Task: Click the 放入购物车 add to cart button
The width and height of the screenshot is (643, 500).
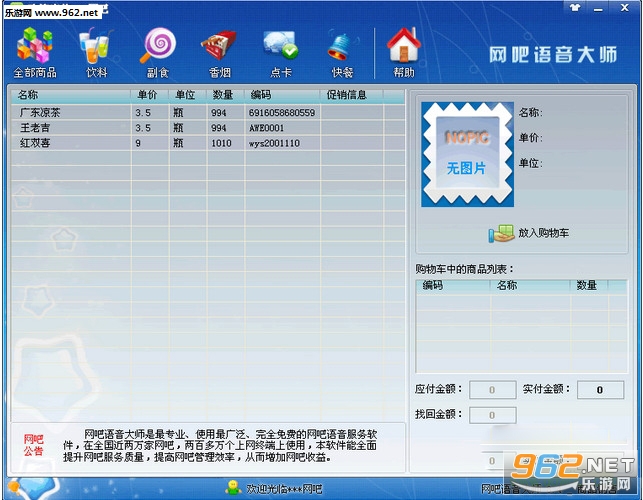Action: (528, 233)
